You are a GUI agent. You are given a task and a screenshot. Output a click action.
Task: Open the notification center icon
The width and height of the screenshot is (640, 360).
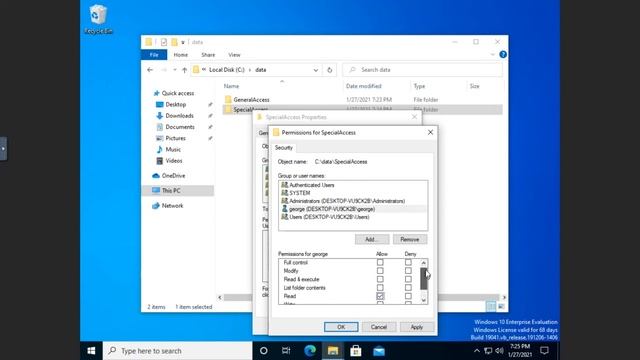pyautogui.click(x=544, y=351)
